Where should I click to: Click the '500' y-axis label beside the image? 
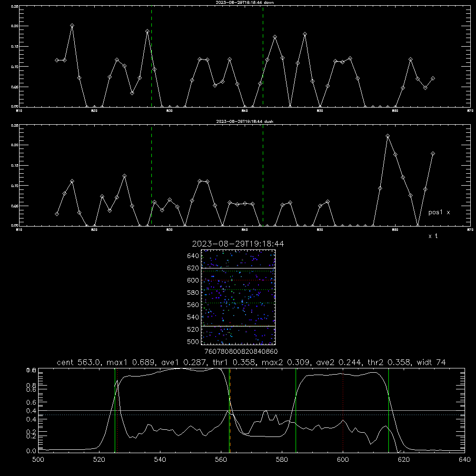pyautogui.click(x=193, y=342)
